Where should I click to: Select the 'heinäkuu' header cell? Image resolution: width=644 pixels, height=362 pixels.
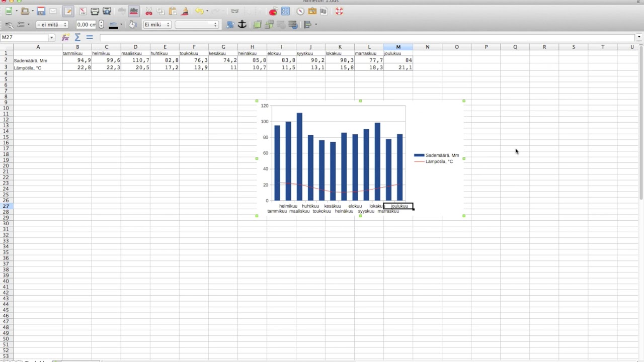coord(252,53)
